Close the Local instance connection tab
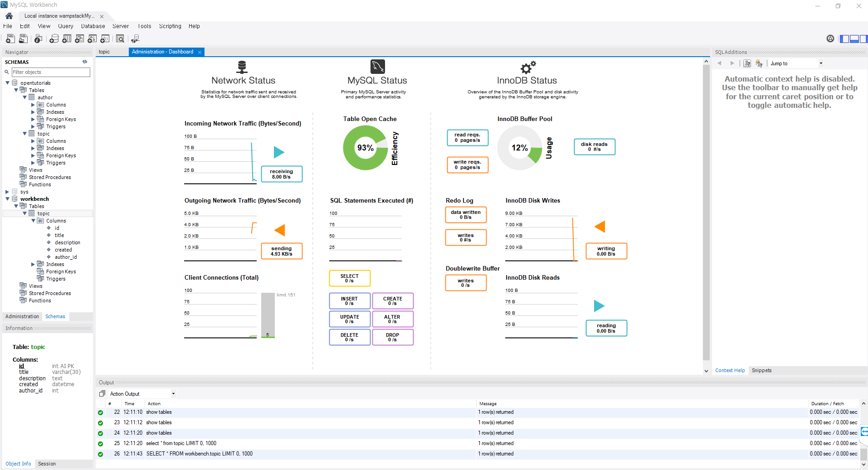The width and height of the screenshot is (868, 470). pos(102,16)
